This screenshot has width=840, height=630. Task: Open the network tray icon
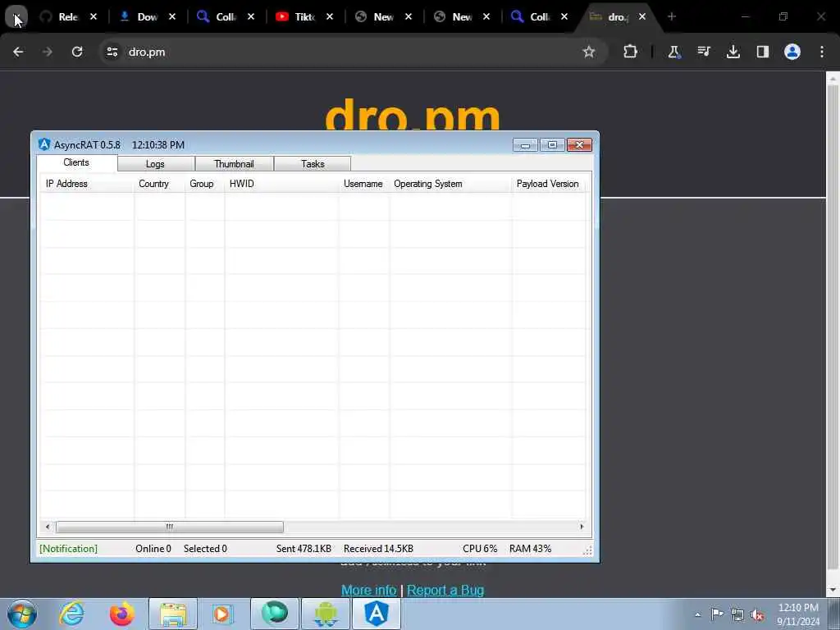(737, 614)
